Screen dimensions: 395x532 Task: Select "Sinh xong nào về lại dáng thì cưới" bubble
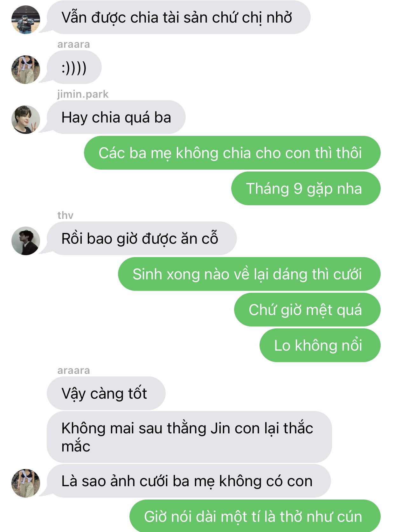click(x=249, y=274)
